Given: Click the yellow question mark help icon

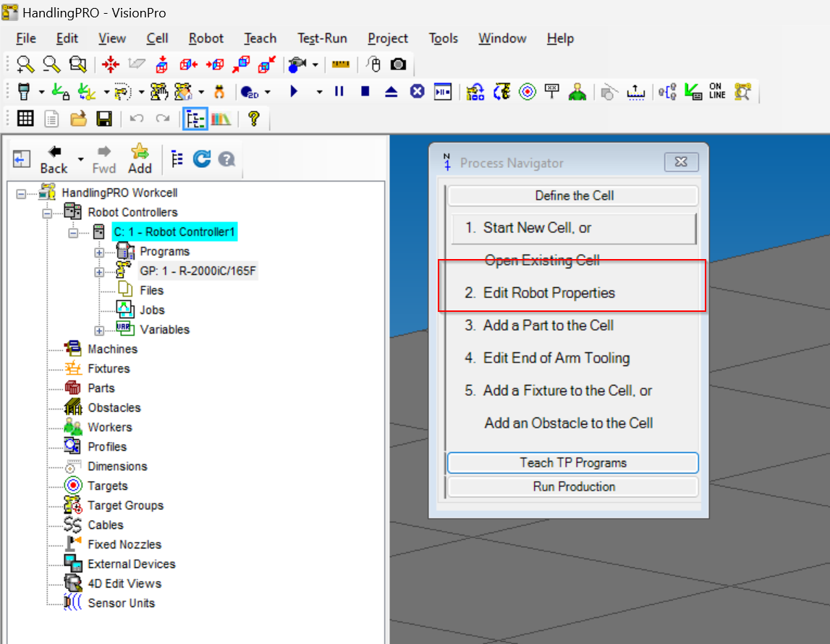Looking at the screenshot, I should [x=253, y=119].
